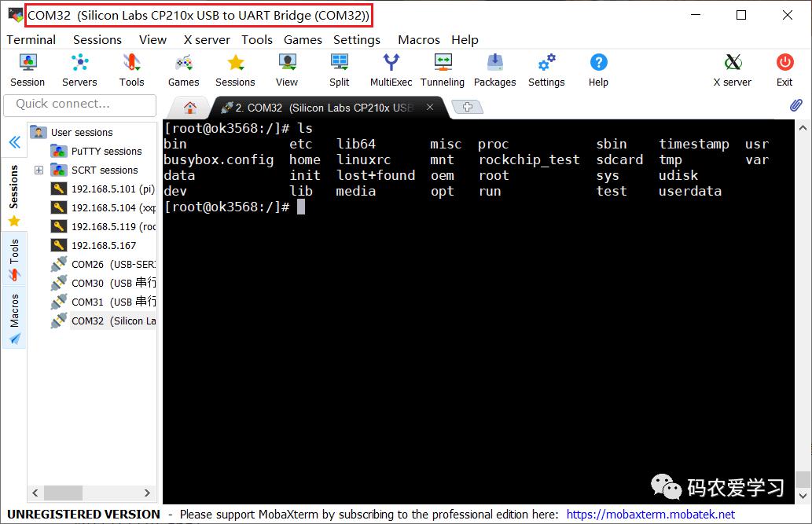Go to the home tab icon
The width and height of the screenshot is (812, 524).
point(190,107)
